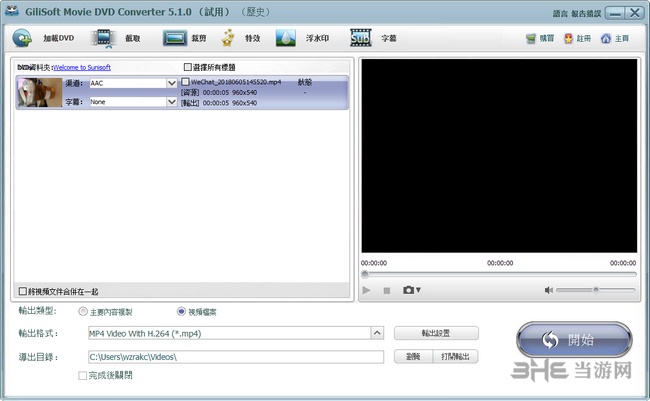Play the video preview

(366, 290)
